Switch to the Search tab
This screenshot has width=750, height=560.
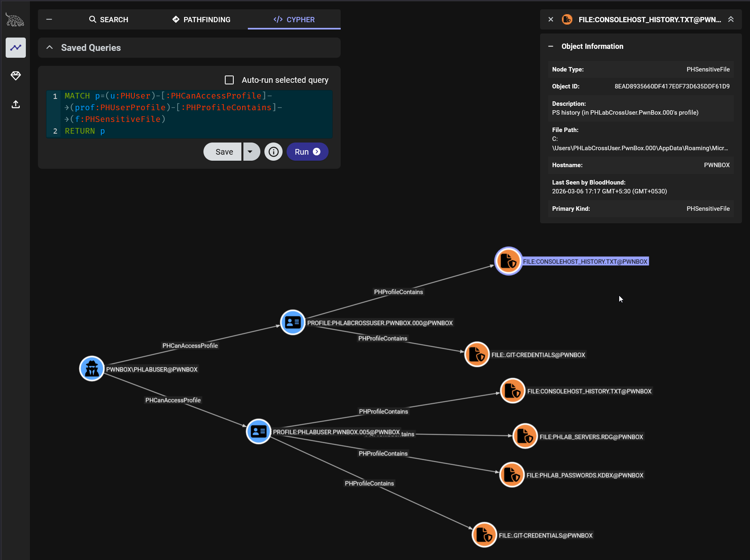pyautogui.click(x=109, y=19)
